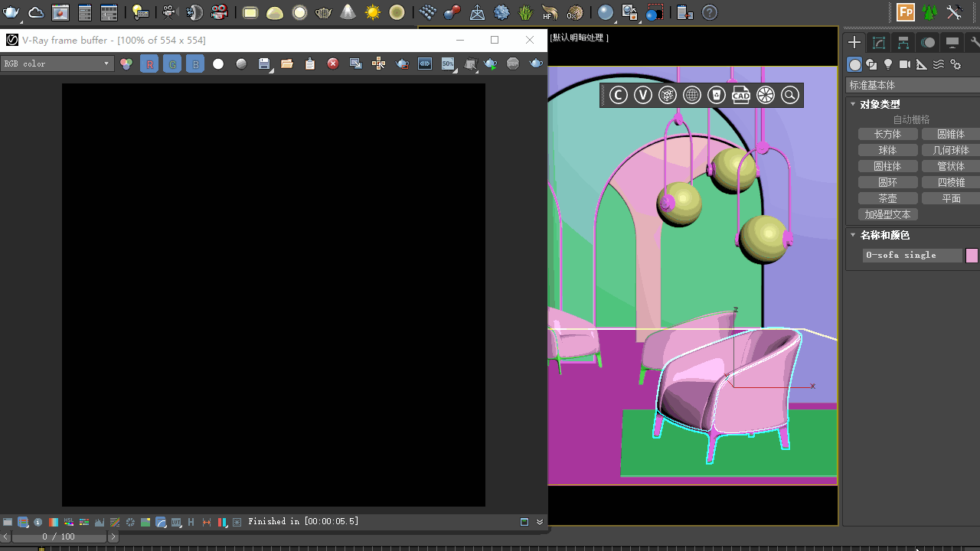This screenshot has height=551, width=980.
Task: Load image with the folder icon
Action: click(x=287, y=64)
